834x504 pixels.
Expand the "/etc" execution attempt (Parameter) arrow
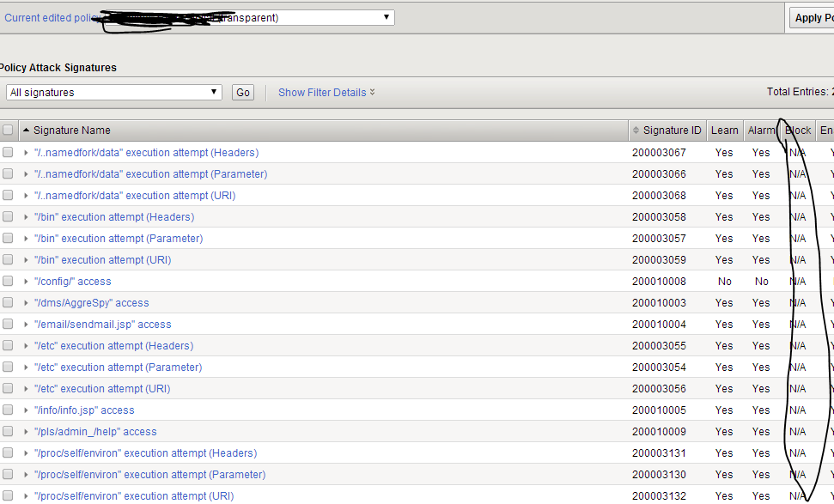coord(26,367)
